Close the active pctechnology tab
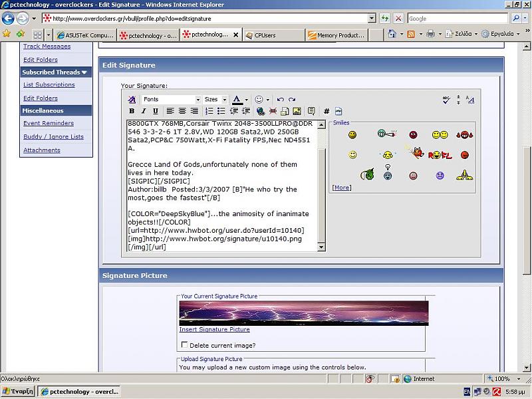 236,35
